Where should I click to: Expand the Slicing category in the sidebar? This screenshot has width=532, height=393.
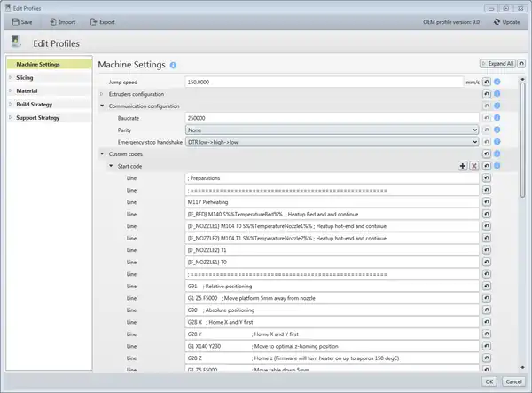(x=10, y=77)
